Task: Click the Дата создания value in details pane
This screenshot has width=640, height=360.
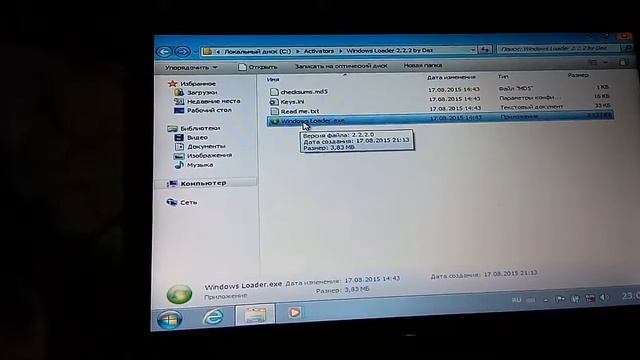Action: pyautogui.click(x=510, y=274)
